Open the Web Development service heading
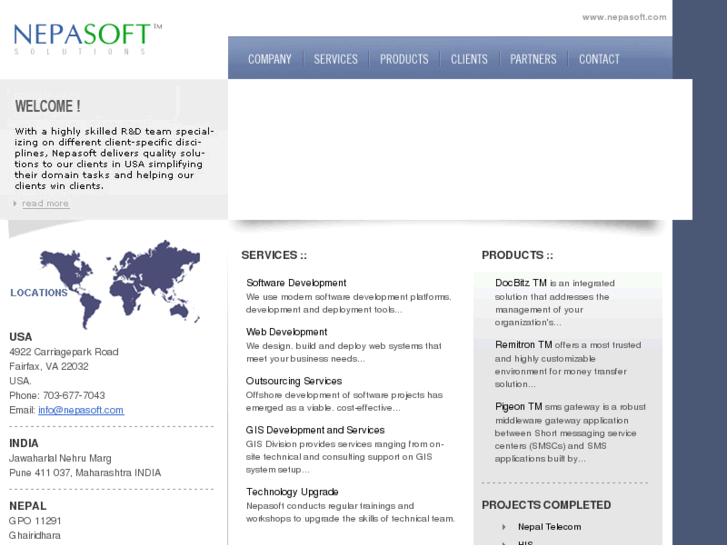The width and height of the screenshot is (727, 545). click(287, 332)
